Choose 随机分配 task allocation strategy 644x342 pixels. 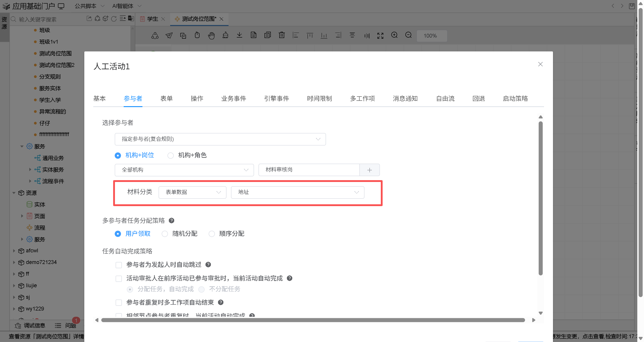coord(165,234)
